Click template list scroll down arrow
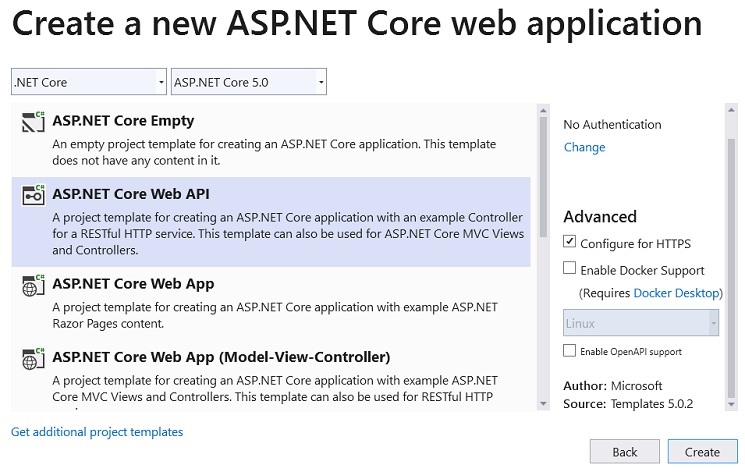This screenshot has height=472, width=745. (x=543, y=404)
